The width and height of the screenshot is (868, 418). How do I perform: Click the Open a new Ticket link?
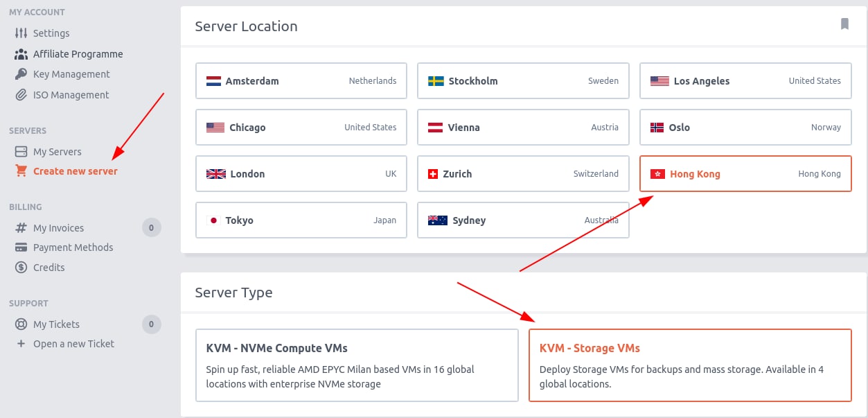pos(73,344)
